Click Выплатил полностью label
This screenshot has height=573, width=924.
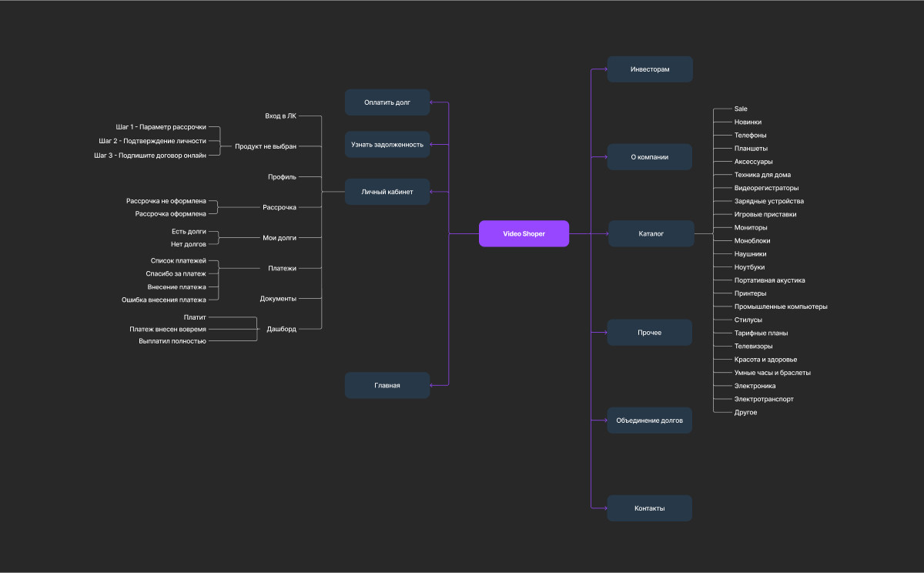tap(172, 341)
